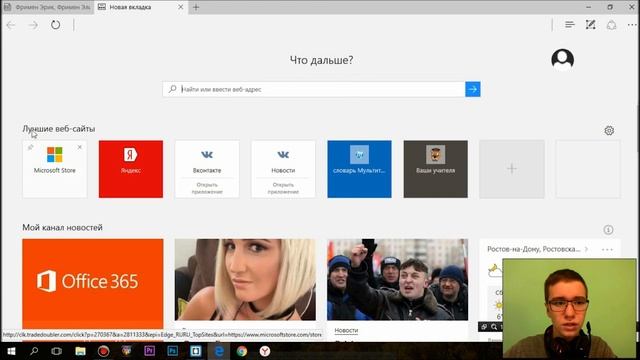Close the Новая вкладка tab
The image size is (640, 360).
(x=181, y=7)
